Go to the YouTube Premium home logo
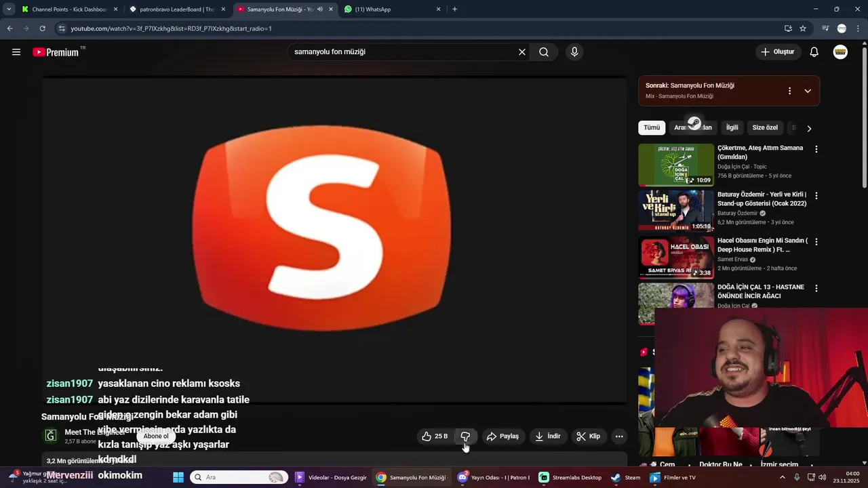The width and height of the screenshot is (868, 488). click(x=56, y=52)
